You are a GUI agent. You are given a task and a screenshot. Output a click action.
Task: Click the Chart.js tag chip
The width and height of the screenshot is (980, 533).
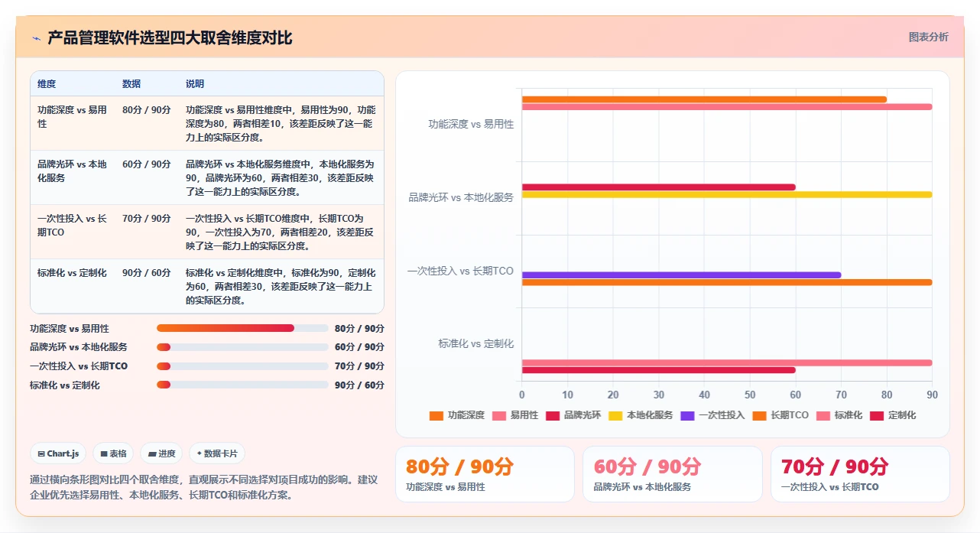59,453
